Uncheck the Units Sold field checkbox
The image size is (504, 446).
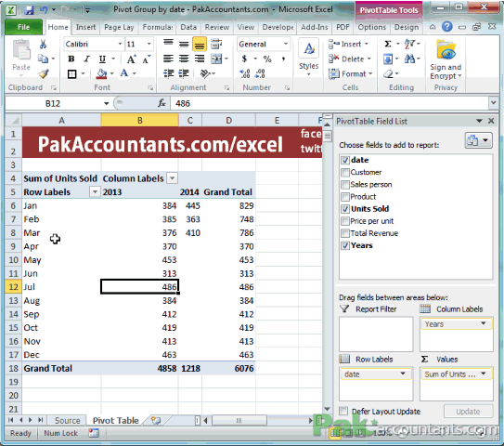[x=345, y=209]
